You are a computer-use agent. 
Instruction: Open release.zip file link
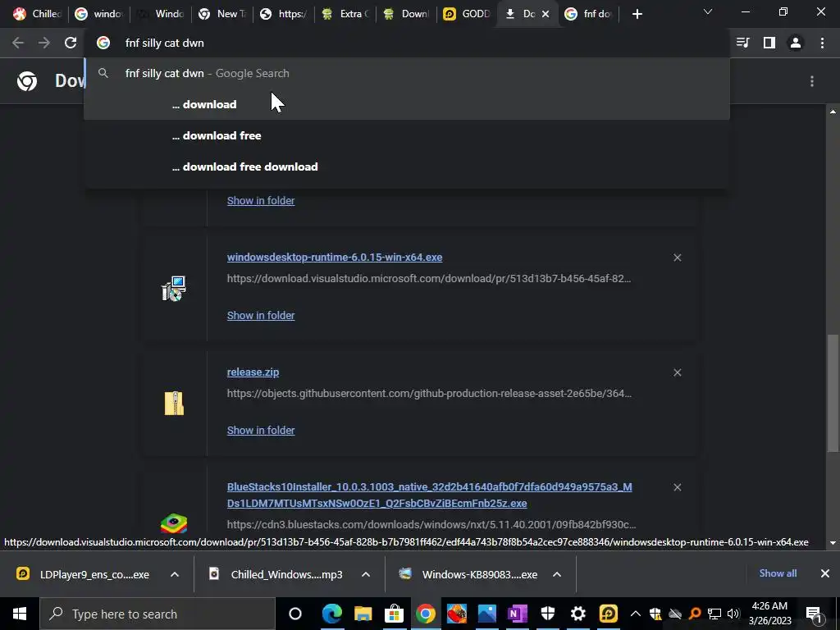253,372
